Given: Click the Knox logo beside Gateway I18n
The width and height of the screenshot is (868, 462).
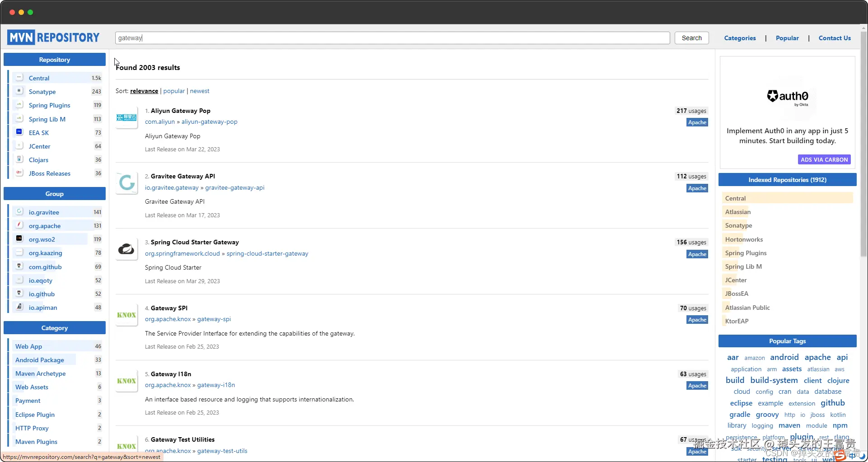Looking at the screenshot, I should (x=126, y=381).
